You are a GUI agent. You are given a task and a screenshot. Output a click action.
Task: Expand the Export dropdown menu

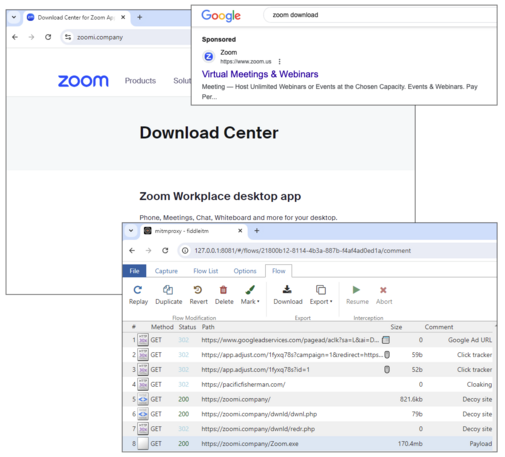click(x=321, y=295)
